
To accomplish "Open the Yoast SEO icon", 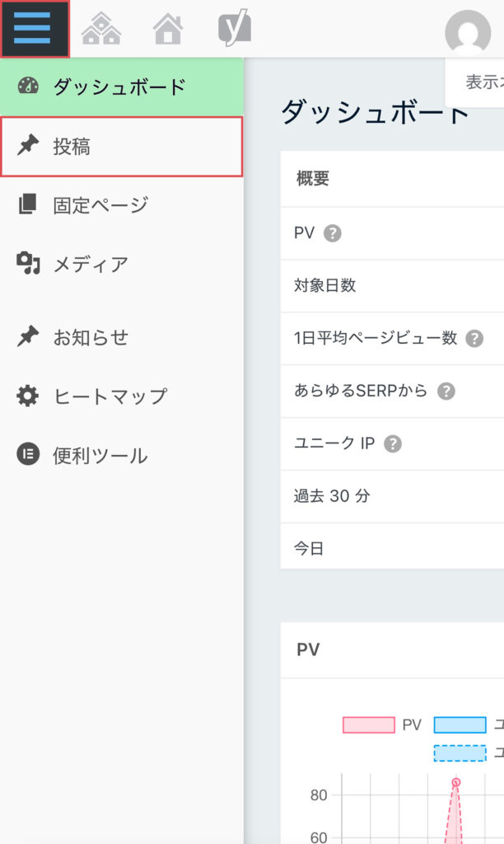I will 234,30.
